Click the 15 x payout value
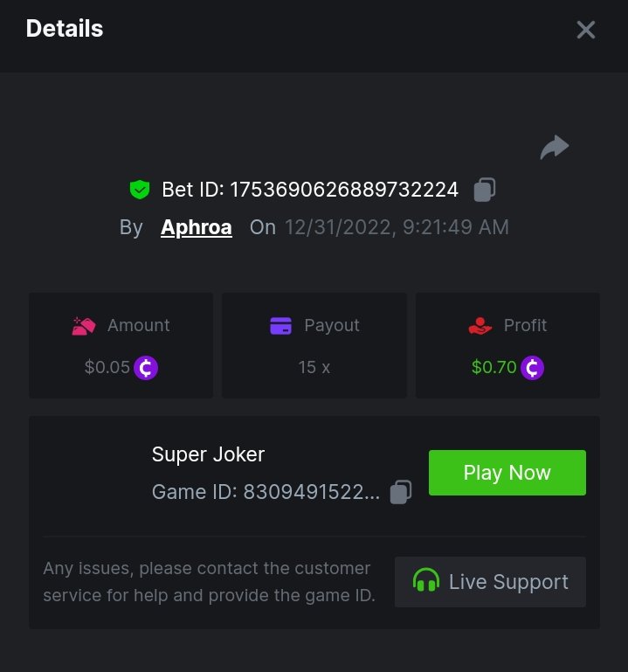This screenshot has width=628, height=672. click(314, 368)
